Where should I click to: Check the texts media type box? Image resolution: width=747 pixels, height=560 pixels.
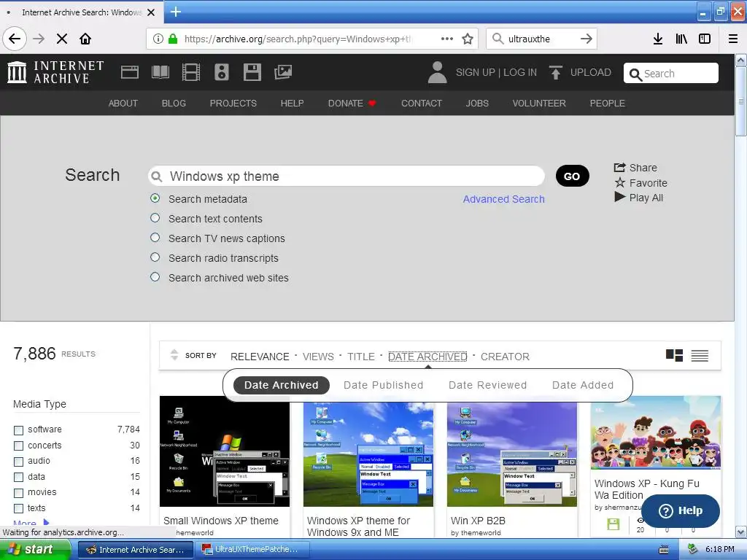[18, 508]
